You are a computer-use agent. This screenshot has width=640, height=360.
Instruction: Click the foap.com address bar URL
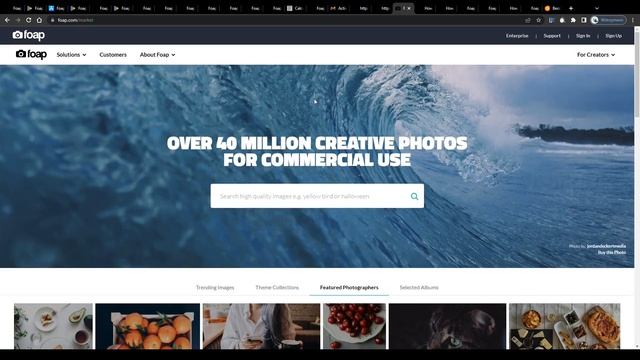(x=76, y=20)
